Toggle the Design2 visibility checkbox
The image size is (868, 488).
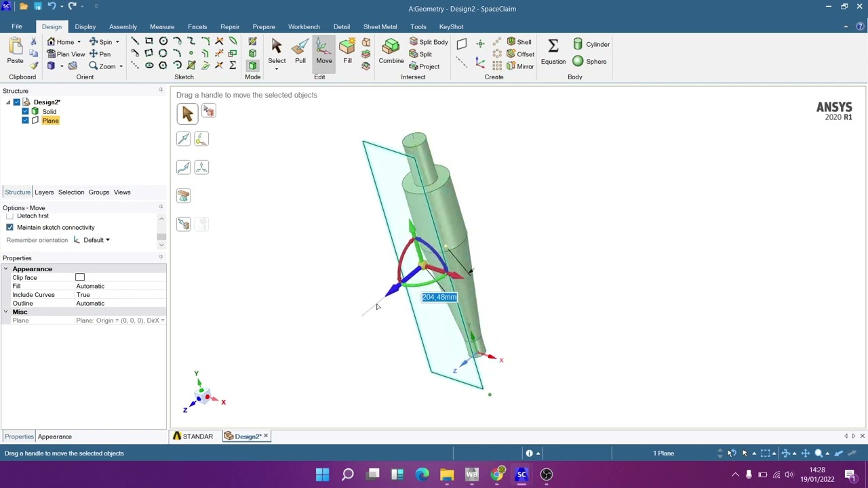pos(17,102)
